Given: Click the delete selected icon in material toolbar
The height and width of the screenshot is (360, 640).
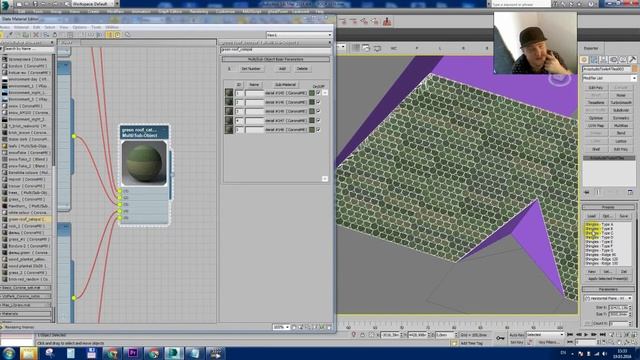Looking at the screenshot, I should click(x=36, y=35).
